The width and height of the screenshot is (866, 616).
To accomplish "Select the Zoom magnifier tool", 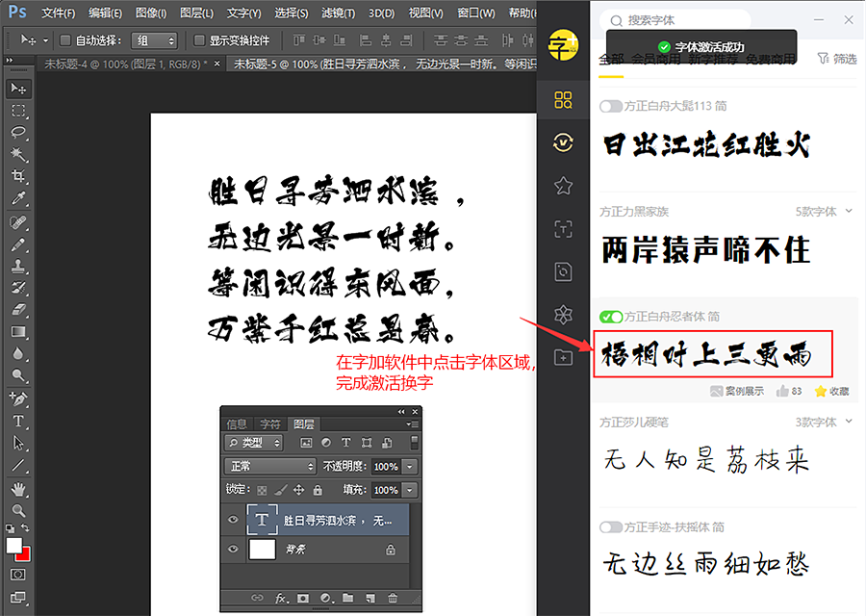I will pos(18,511).
